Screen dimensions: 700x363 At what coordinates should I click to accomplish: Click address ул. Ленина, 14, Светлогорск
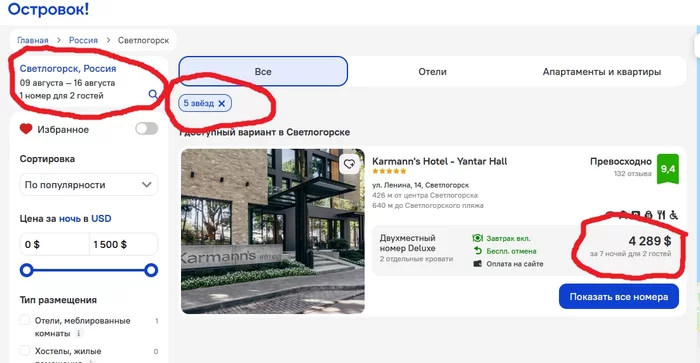(x=421, y=185)
